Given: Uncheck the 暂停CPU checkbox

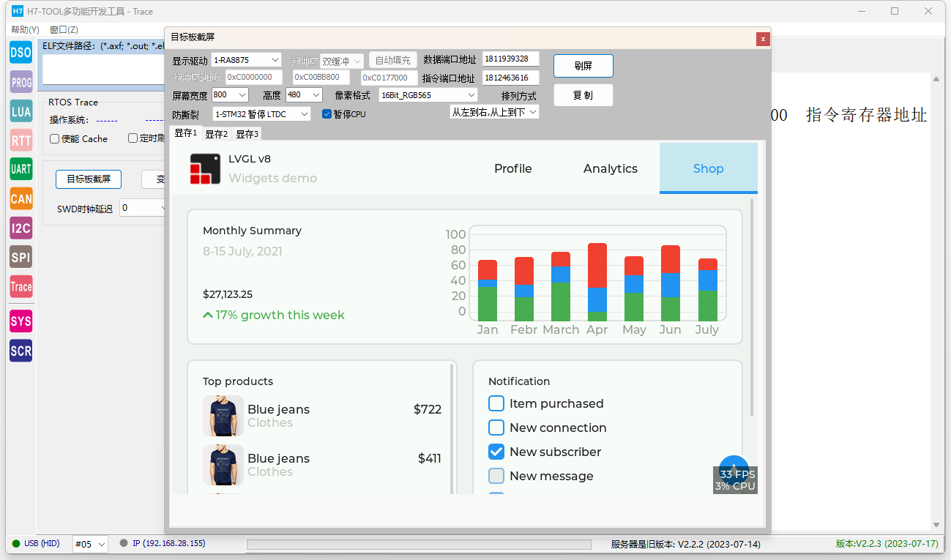Looking at the screenshot, I should coord(327,114).
